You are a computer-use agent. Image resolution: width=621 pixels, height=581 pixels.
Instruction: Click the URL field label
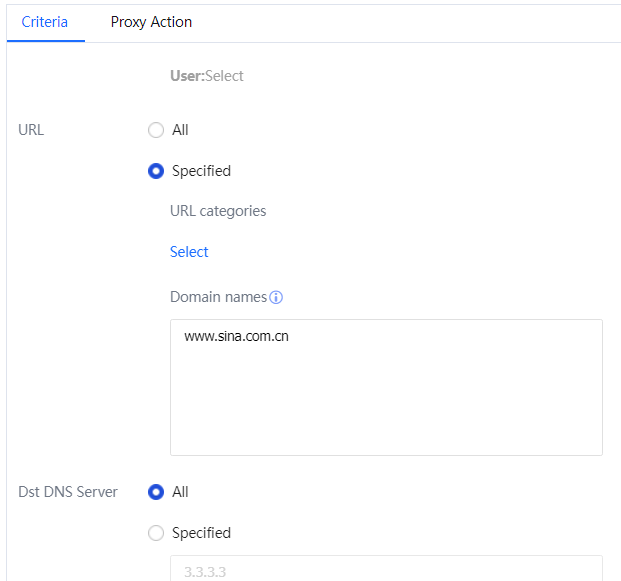click(x=31, y=130)
